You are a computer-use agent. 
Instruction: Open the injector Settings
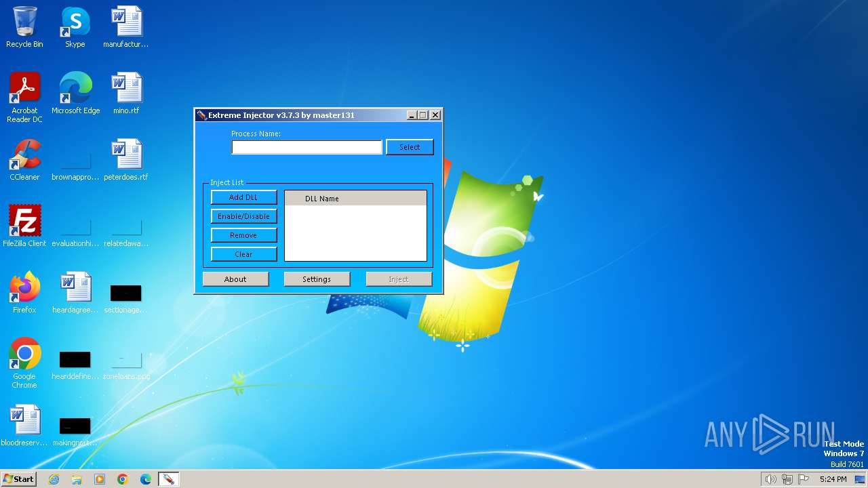pyautogui.click(x=317, y=279)
